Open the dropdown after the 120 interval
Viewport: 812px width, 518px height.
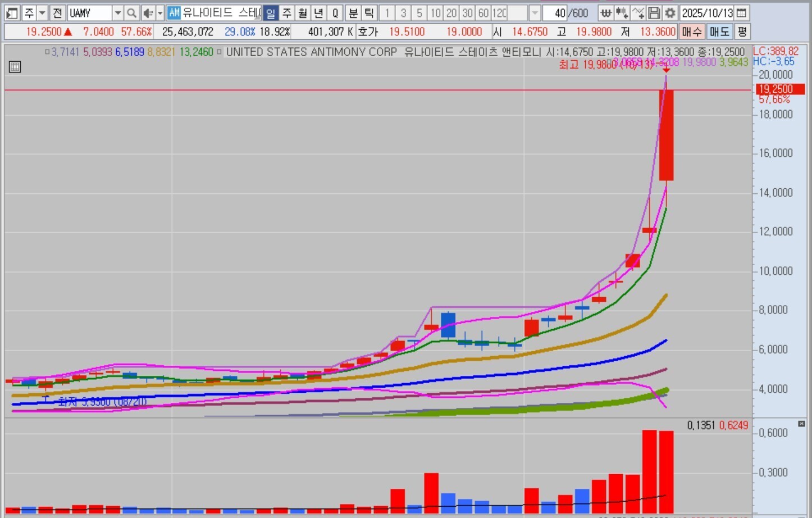tap(535, 13)
